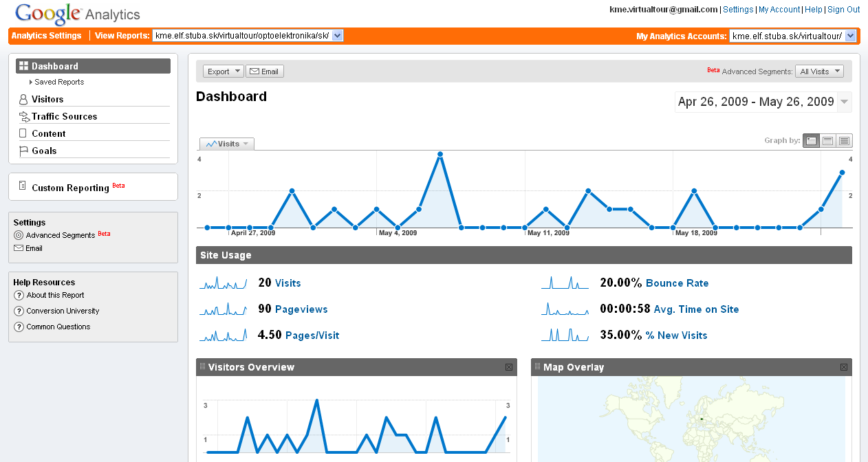
Task: Open the Pageviews report link
Action: click(x=301, y=309)
